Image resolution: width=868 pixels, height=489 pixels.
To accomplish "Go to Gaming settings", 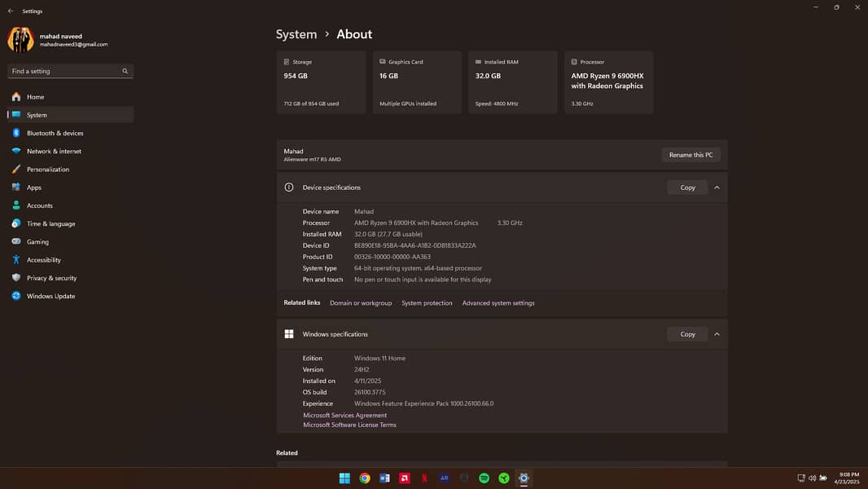I will click(x=70, y=242).
